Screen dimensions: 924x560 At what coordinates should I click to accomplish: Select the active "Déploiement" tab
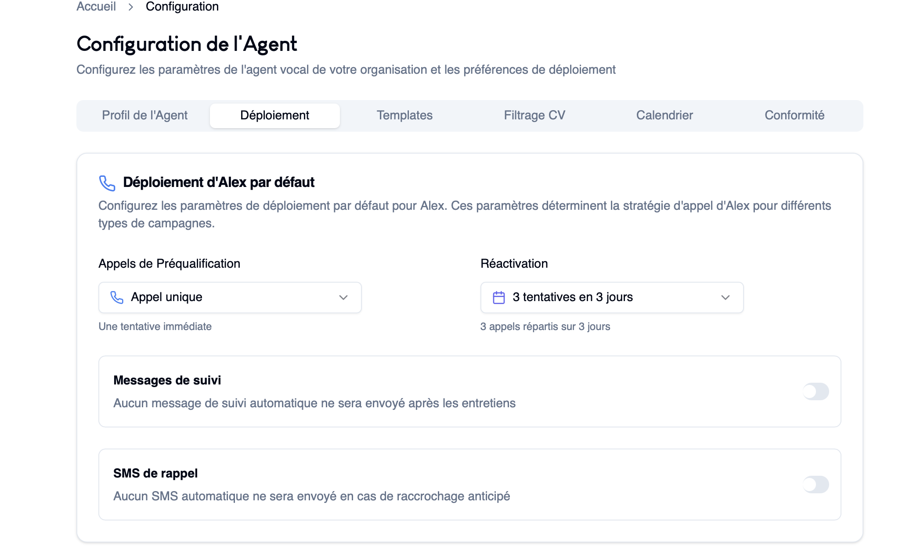pos(274,115)
